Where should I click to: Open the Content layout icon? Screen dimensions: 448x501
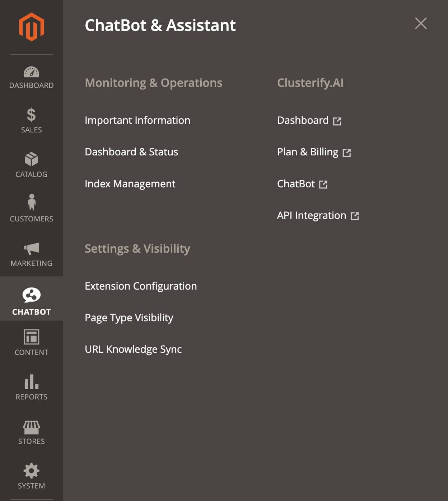click(x=32, y=337)
